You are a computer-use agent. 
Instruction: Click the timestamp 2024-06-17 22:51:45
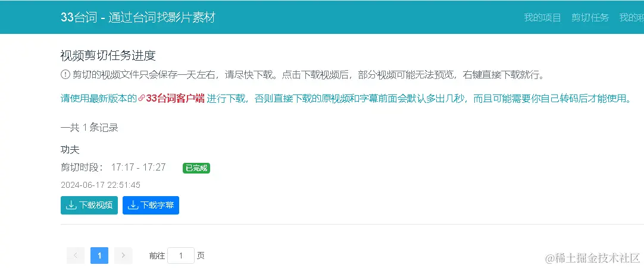tap(101, 185)
